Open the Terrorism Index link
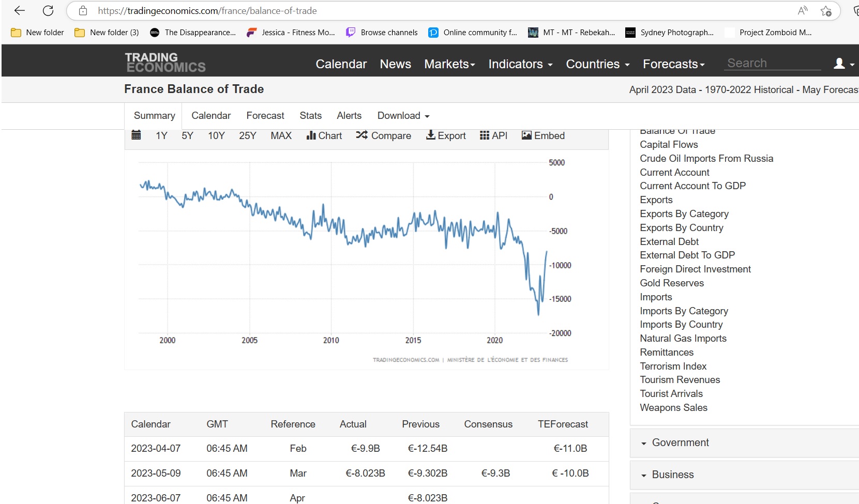 point(673,366)
